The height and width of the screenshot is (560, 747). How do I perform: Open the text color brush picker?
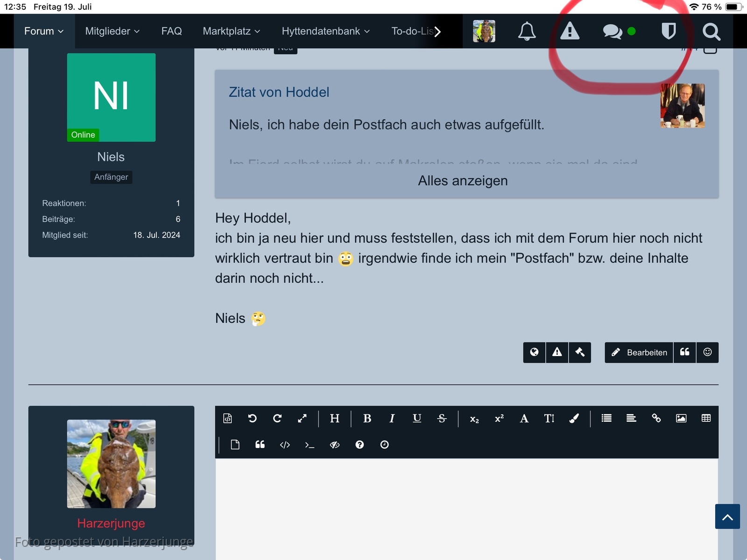point(574,419)
